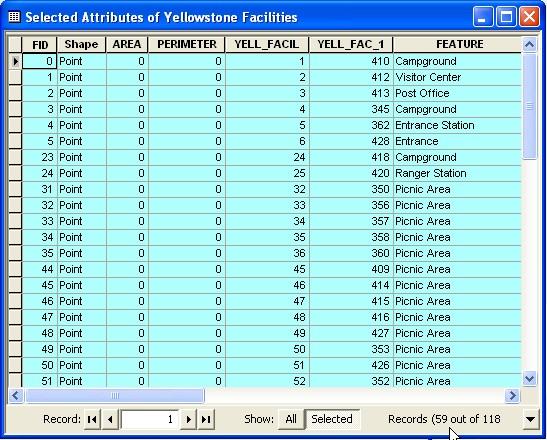Click the Ranger Station feature cell
The image size is (547, 440).
(457, 173)
